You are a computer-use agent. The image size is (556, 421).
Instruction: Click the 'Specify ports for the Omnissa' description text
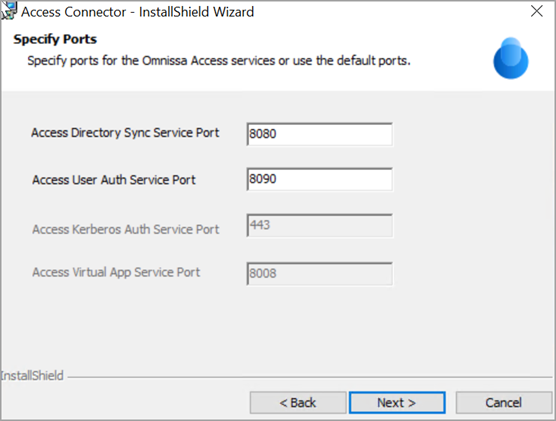click(x=219, y=61)
